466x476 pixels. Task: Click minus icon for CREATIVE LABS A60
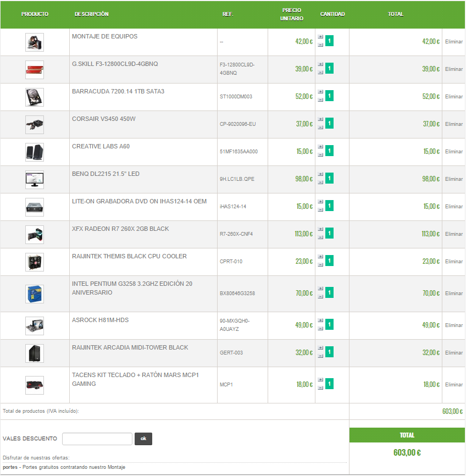click(x=320, y=155)
